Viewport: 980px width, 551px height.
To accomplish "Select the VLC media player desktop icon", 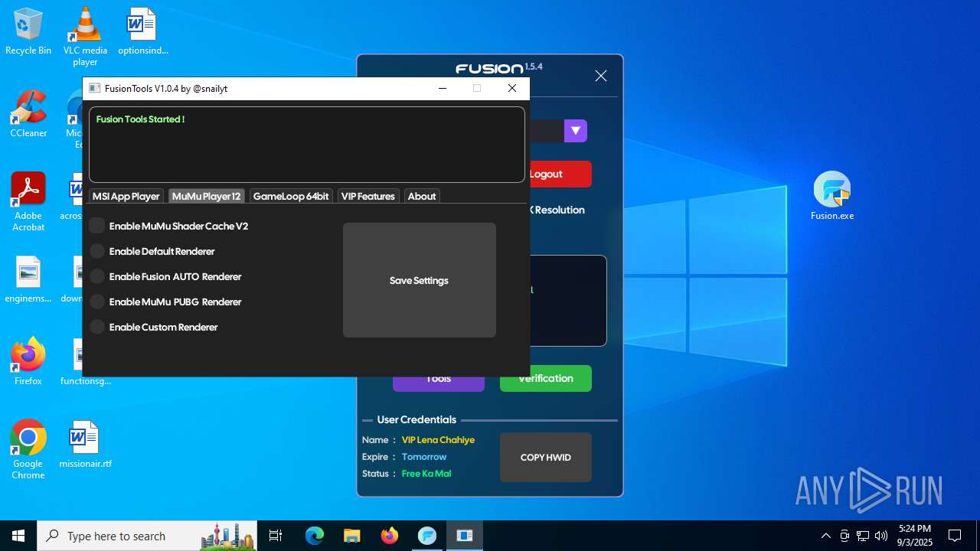I will click(x=85, y=37).
